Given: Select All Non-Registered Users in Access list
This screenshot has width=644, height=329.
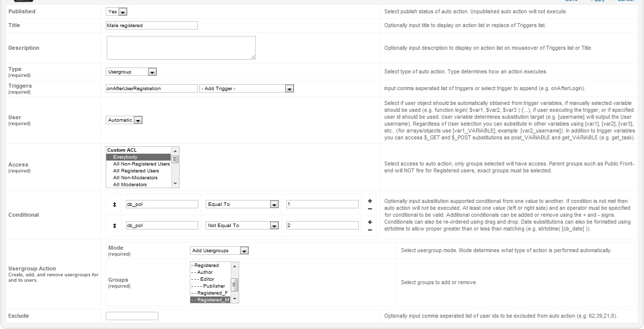Looking at the screenshot, I should tap(138, 164).
